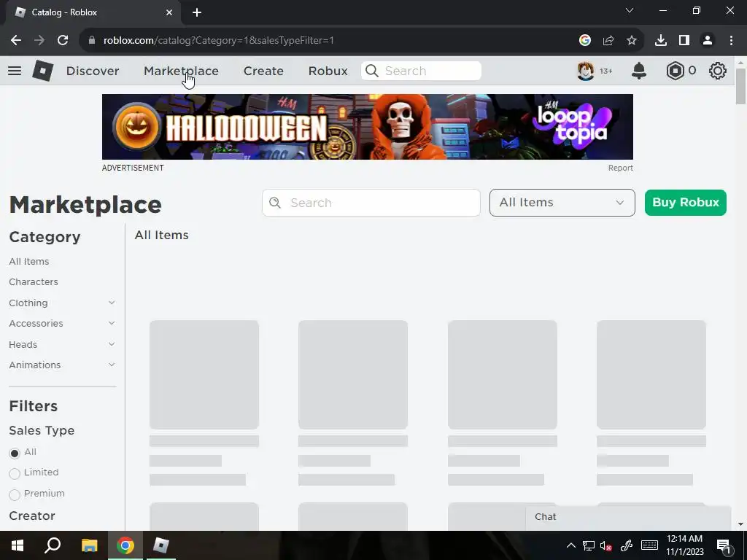Open the user avatar profile icon

(x=586, y=71)
